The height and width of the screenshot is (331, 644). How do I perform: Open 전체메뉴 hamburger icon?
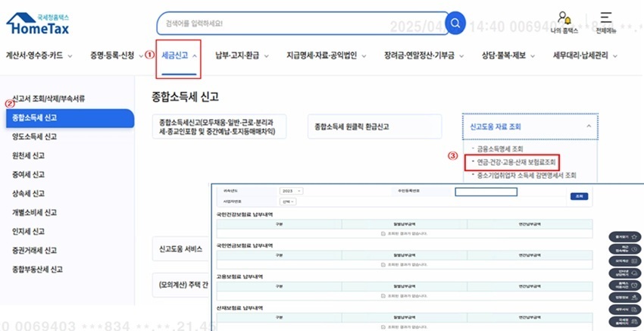(606, 23)
